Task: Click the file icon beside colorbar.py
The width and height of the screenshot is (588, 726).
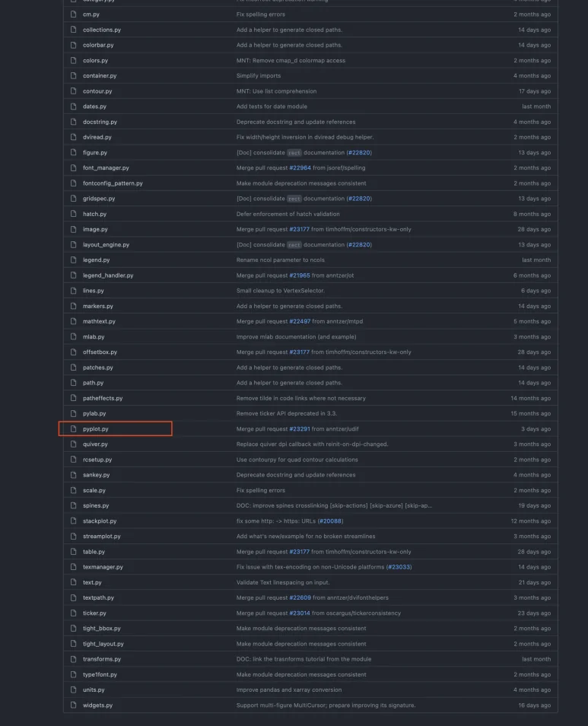Action: pyautogui.click(x=74, y=45)
